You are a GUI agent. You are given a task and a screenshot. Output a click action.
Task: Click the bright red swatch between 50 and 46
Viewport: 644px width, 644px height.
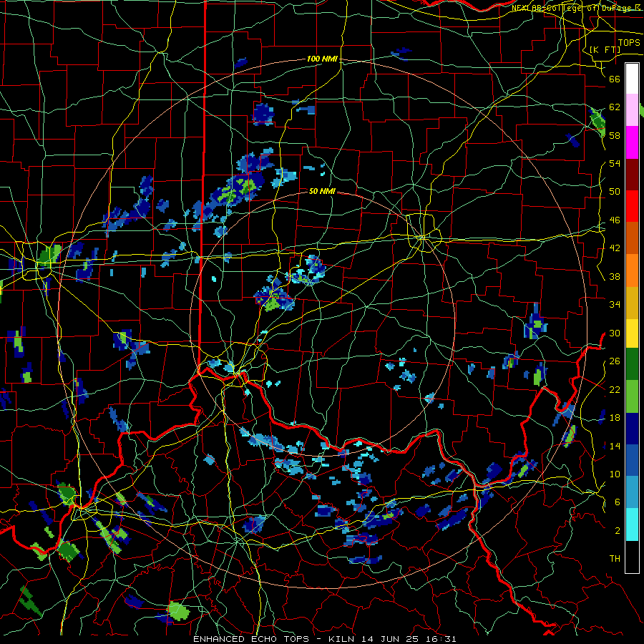632,206
